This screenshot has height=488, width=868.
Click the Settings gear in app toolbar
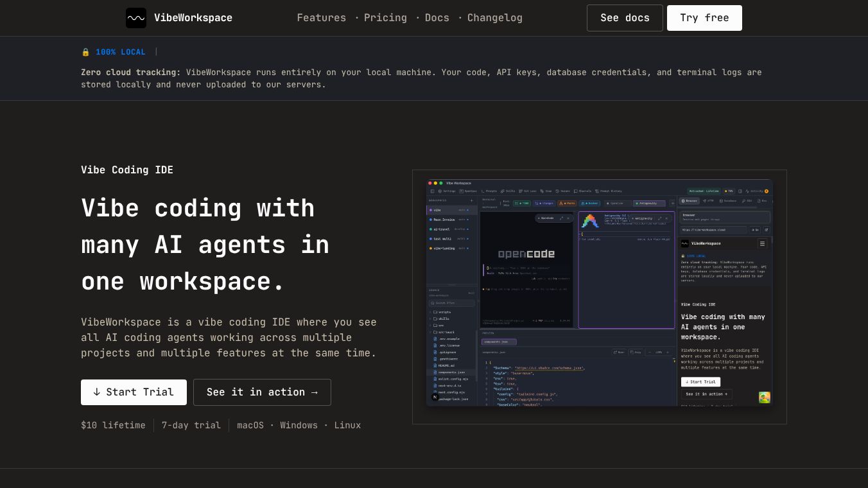click(x=447, y=191)
